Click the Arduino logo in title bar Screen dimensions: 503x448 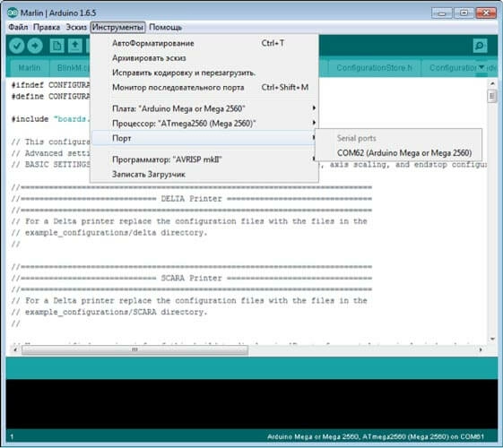coord(13,13)
